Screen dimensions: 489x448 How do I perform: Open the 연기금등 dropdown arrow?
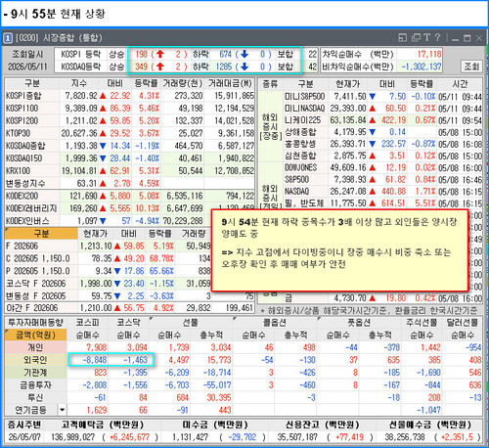pyautogui.click(x=62, y=410)
